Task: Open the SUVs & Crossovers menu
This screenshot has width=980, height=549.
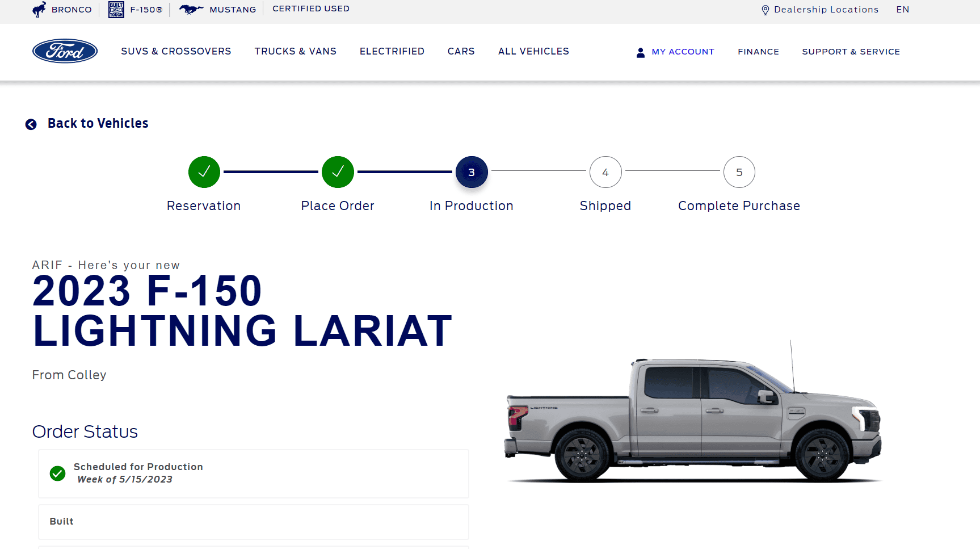Action: click(176, 52)
